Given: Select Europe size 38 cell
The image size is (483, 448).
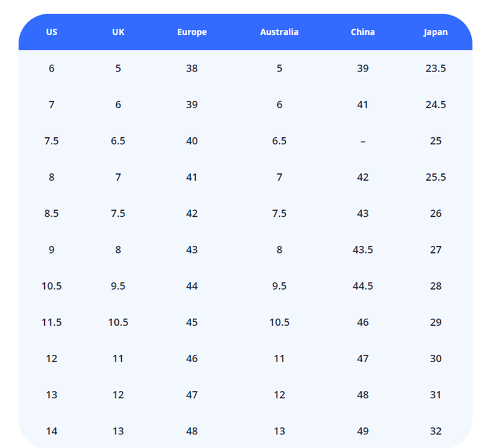Looking at the screenshot, I should click(x=191, y=68).
